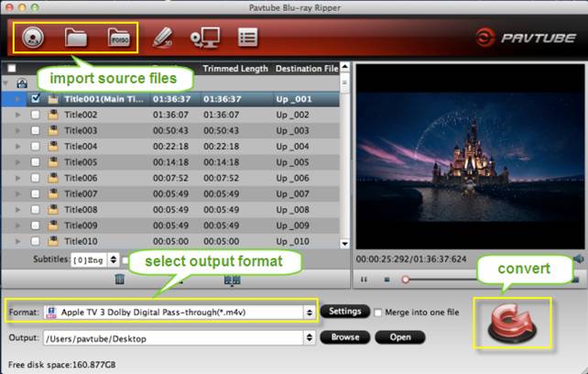Check the Title010 checkbox

[35, 241]
